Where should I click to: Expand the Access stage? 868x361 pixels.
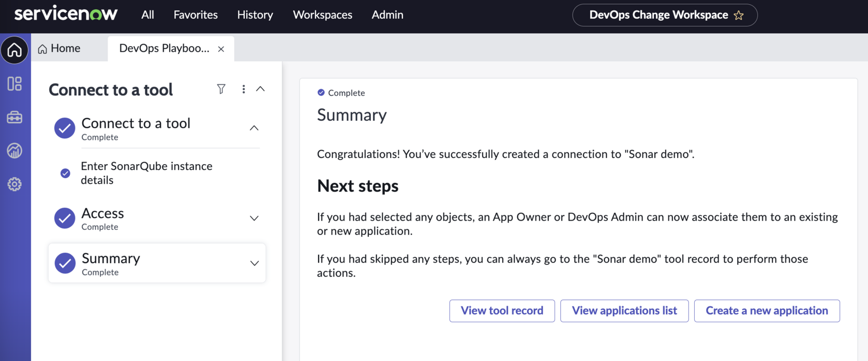click(254, 218)
